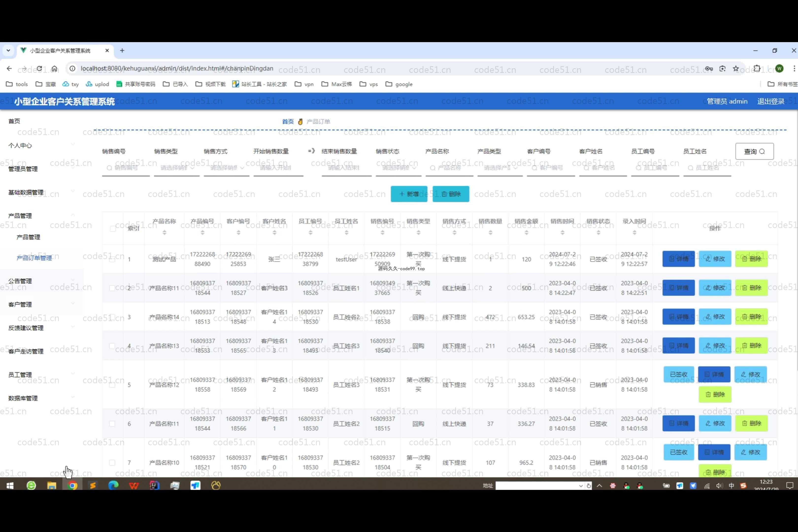This screenshot has width=798, height=532.
Task: Expand 个人中心 sidebar menu
Action: [41, 145]
